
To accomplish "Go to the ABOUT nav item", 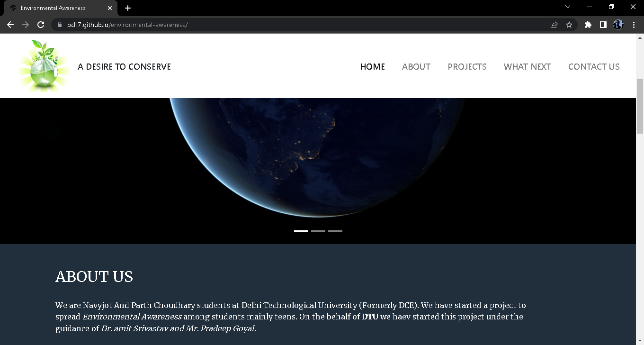I will tap(416, 67).
